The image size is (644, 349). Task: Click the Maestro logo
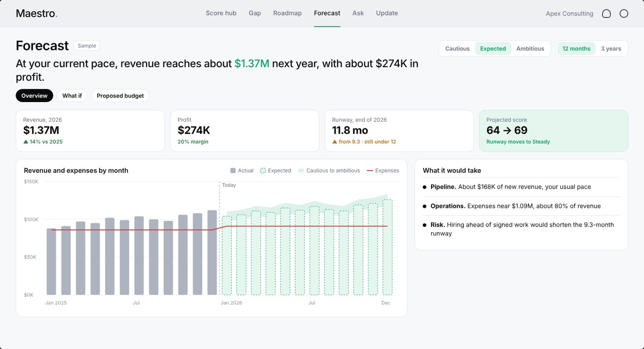click(37, 13)
